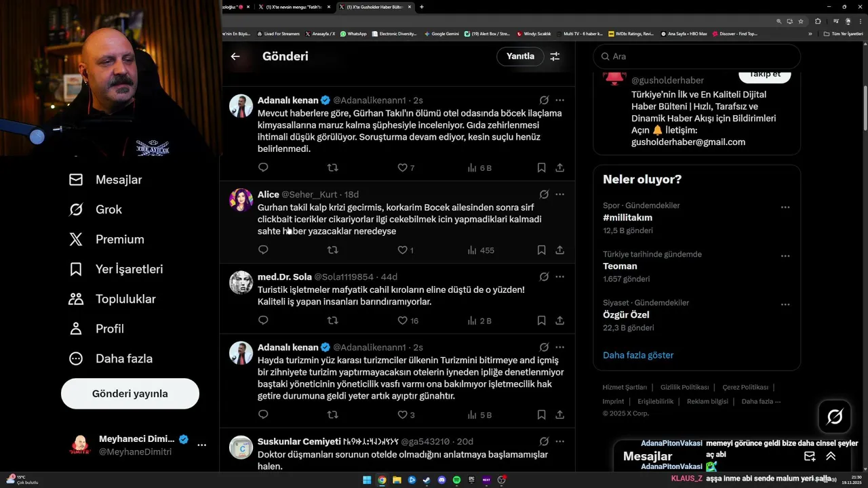Like the second Adanalı kenan post with 3 likes
This screenshot has height=488, width=868.
point(406,415)
